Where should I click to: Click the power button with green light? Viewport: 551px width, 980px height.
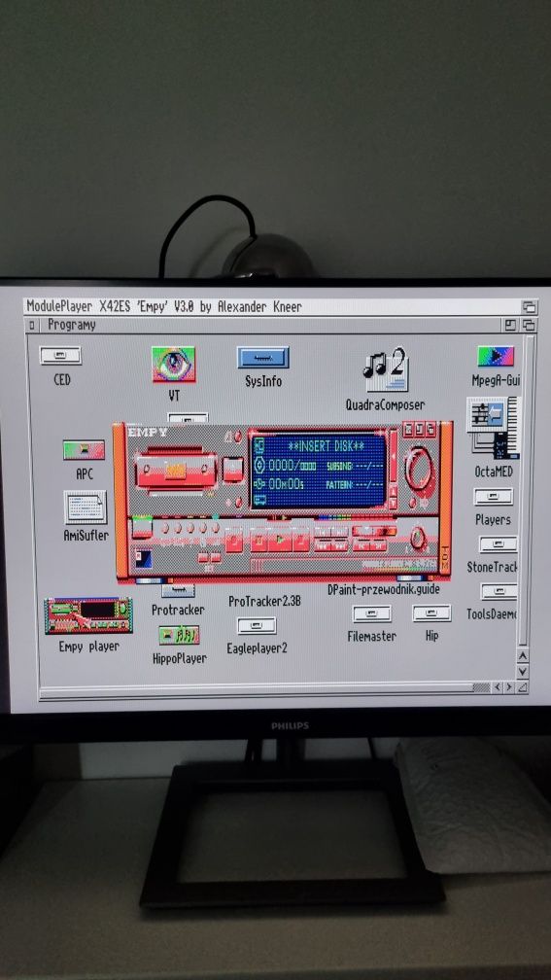point(142,527)
